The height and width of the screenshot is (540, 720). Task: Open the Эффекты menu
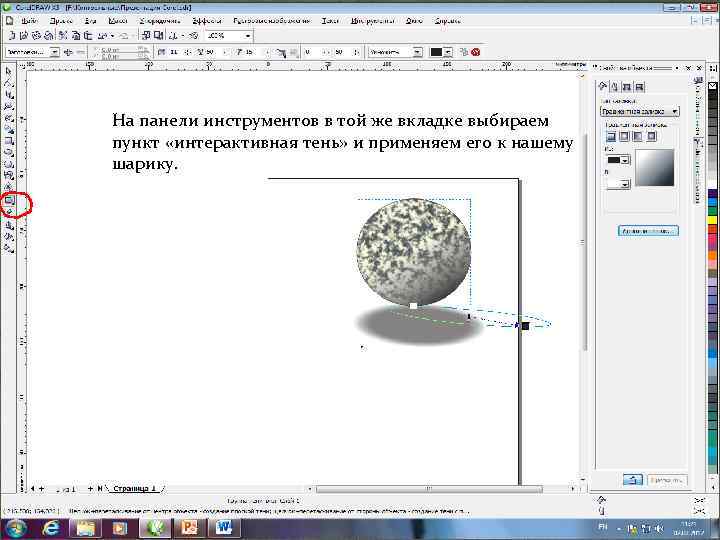pyautogui.click(x=206, y=21)
